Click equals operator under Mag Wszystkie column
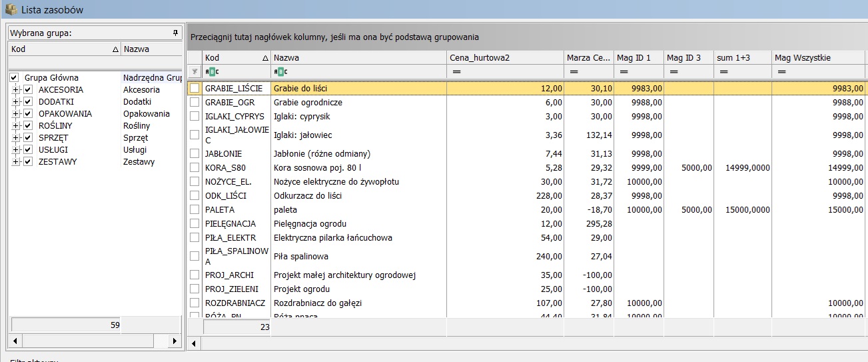 click(782, 71)
